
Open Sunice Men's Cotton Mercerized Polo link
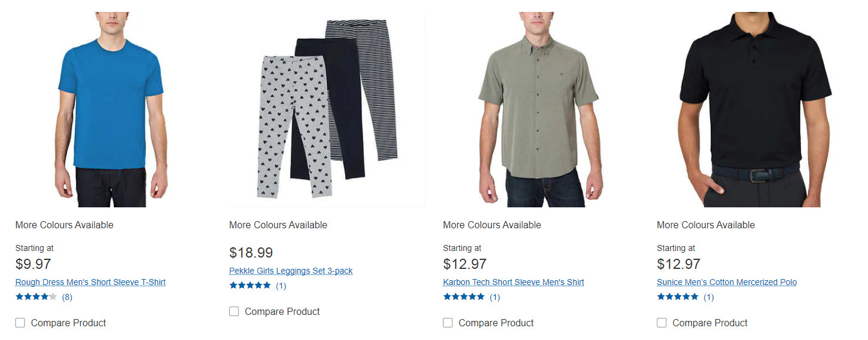(727, 282)
